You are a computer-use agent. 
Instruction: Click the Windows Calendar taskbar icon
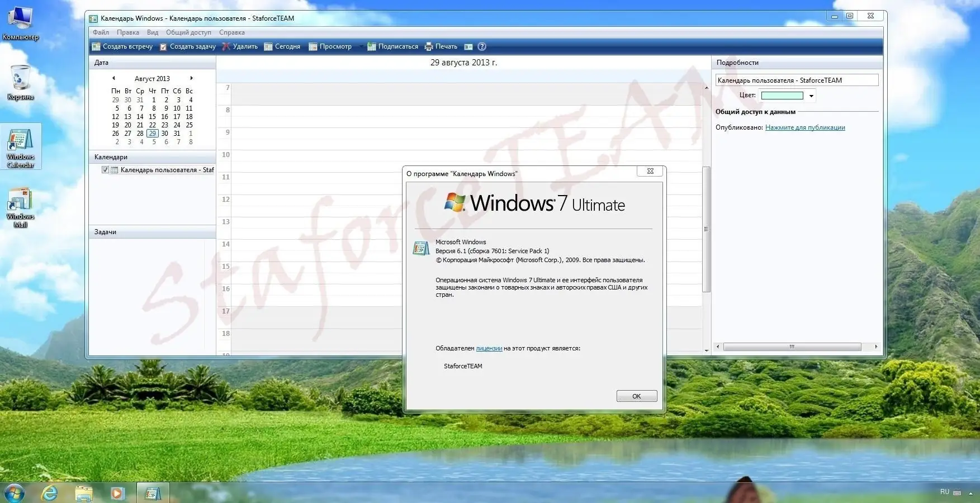click(x=152, y=493)
